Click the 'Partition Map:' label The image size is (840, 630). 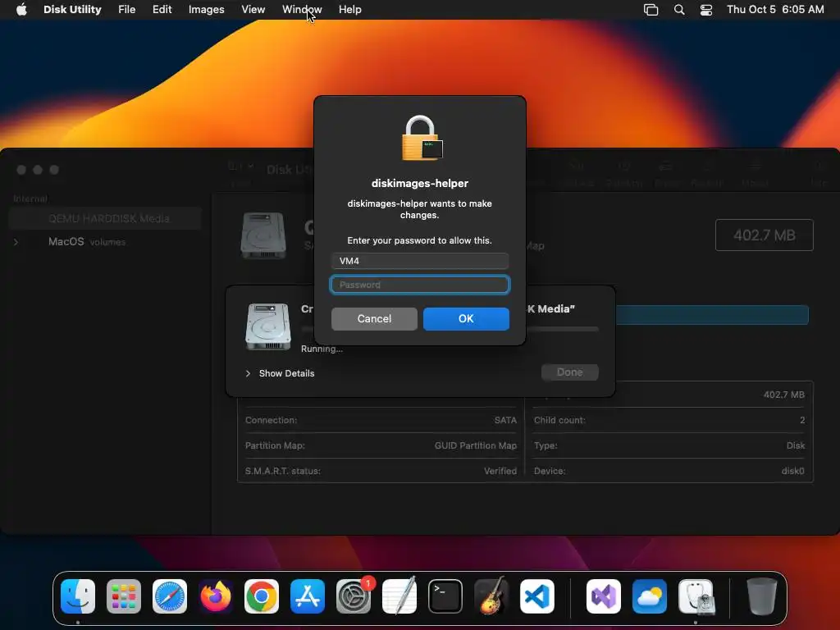pos(275,445)
